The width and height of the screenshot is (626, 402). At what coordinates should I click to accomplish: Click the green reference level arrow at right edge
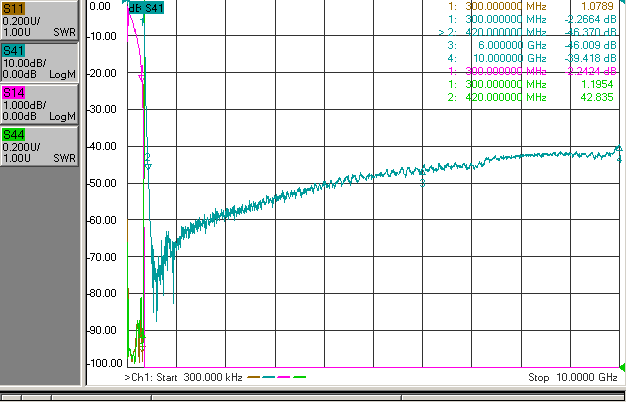pos(622,366)
